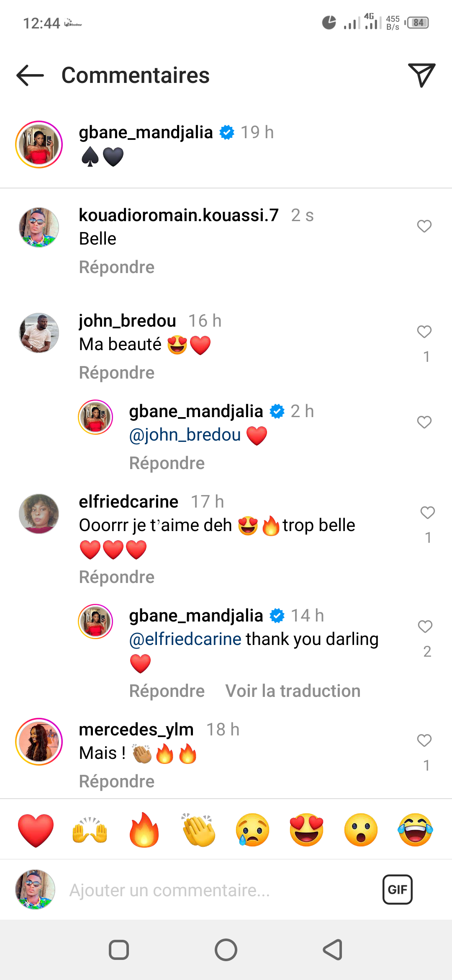The height and width of the screenshot is (980, 452).
Task: Insert the crying laughing emoji reaction
Action: point(415,830)
